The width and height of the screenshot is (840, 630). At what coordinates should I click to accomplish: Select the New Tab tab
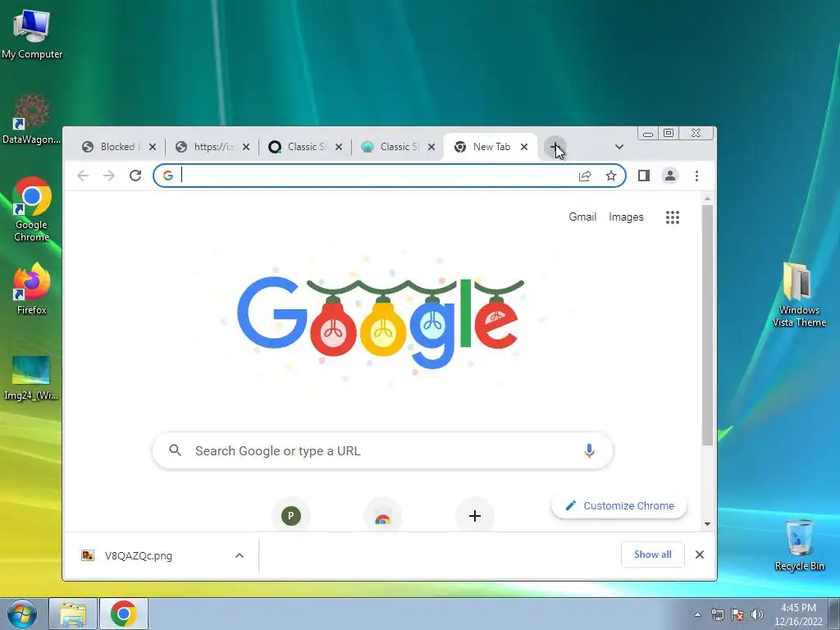(491, 147)
